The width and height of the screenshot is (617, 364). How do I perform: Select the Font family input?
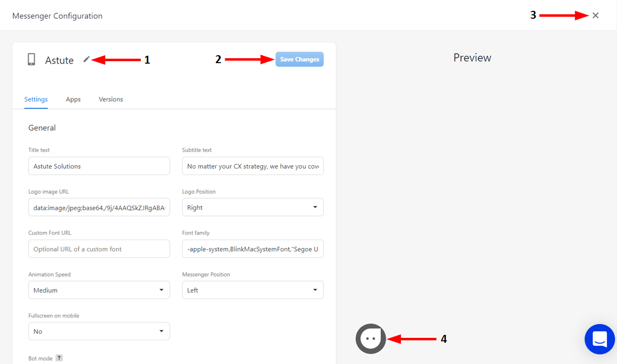(x=253, y=249)
